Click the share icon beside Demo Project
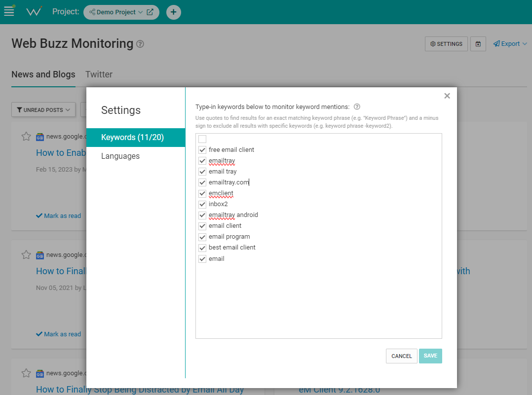 (x=92, y=12)
